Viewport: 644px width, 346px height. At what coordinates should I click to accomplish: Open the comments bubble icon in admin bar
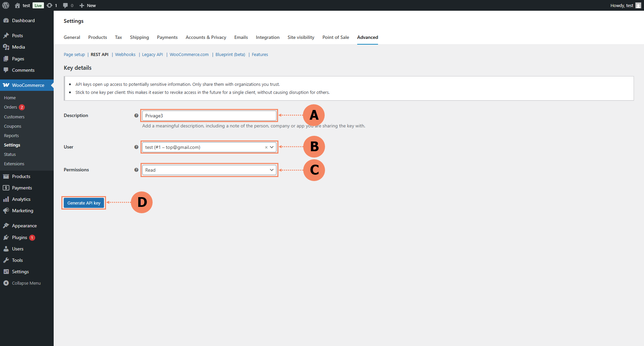[65, 5]
